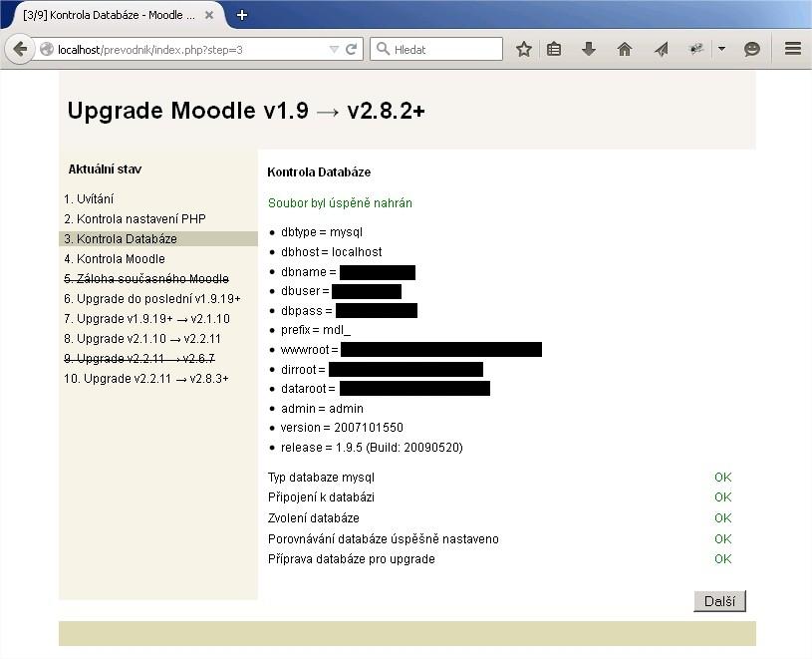
Task: Select step 3. Kontrola Databáze
Action: [x=158, y=239]
